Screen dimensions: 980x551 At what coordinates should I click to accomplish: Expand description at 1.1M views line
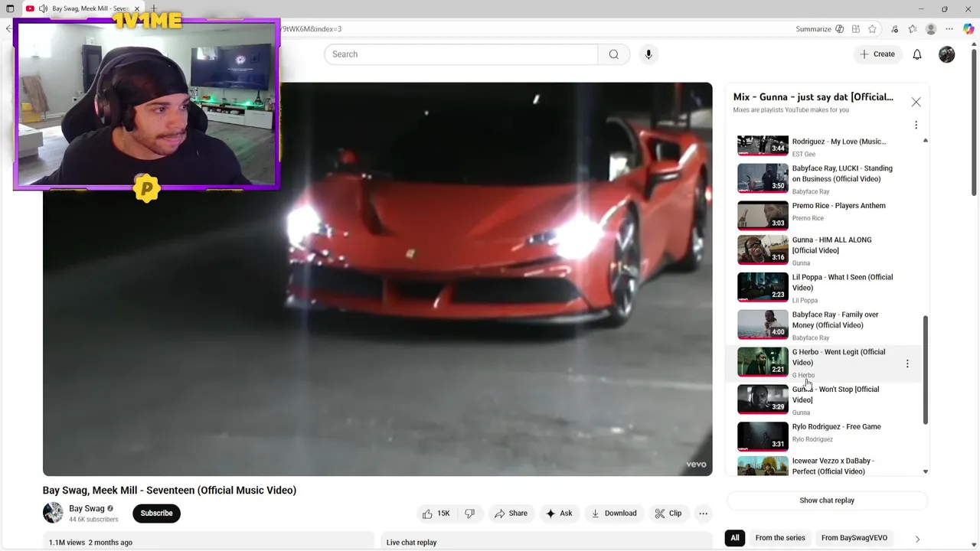click(90, 543)
